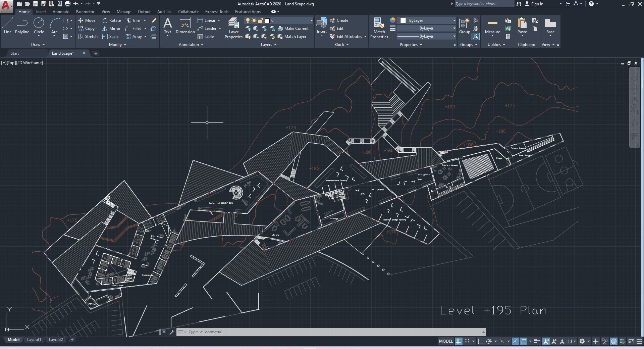Open annotation scale 1:1 dropdown
The height and width of the screenshot is (349, 644).
[x=572, y=341]
